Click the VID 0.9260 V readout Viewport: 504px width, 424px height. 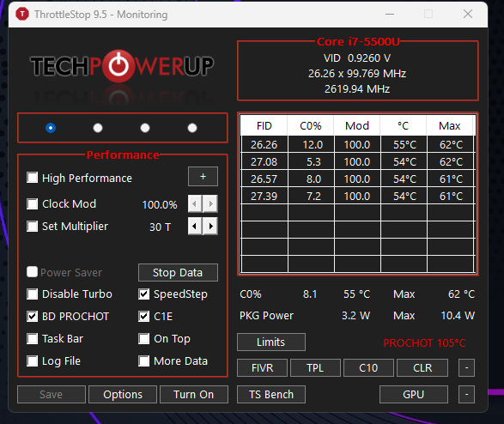[x=357, y=58]
